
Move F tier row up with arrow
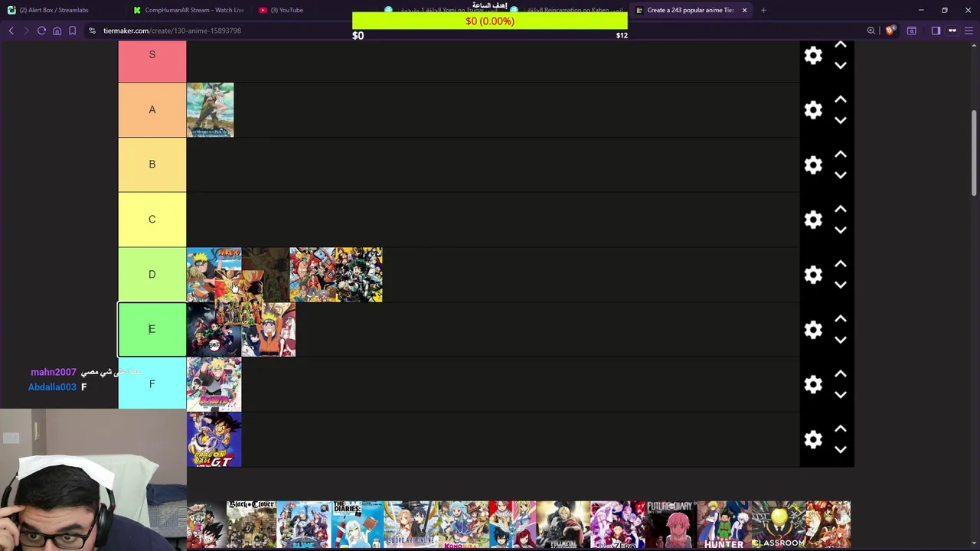[840, 373]
